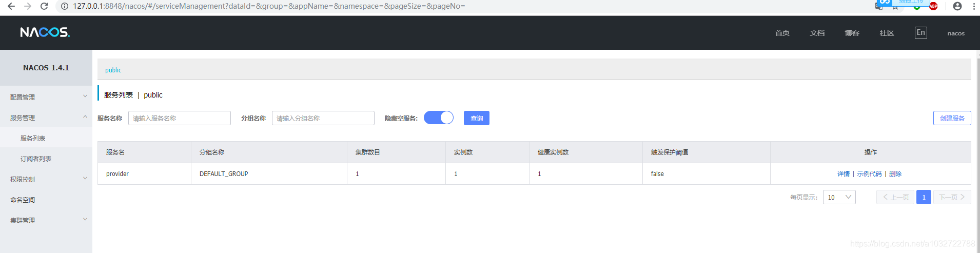Viewport: 980px width, 253px height.
Task: Collapse the 服务管理 menu chevron
Action: 85,117
